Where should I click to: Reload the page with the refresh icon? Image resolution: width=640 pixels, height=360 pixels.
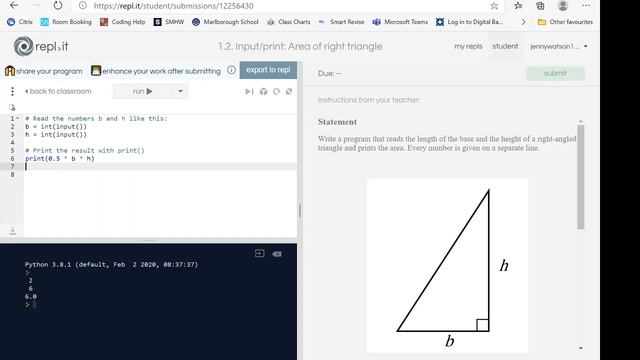point(58,5)
